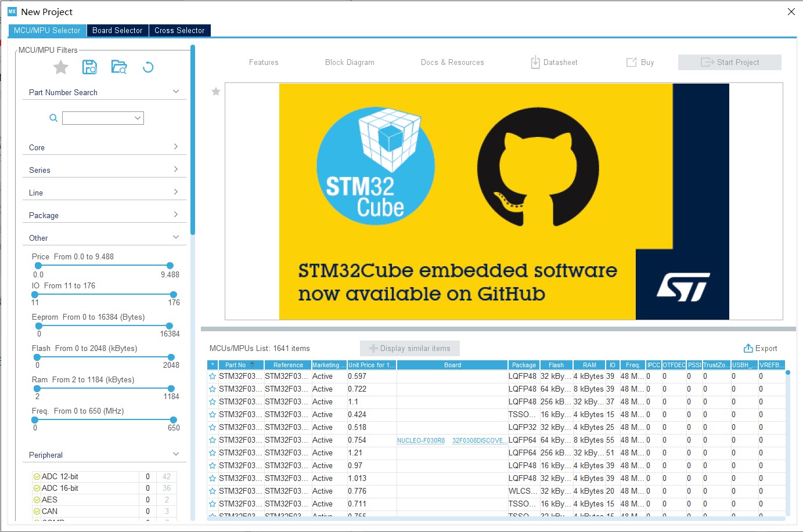The width and height of the screenshot is (803, 532).
Task: Sort the list by Package column header
Action: click(524, 365)
